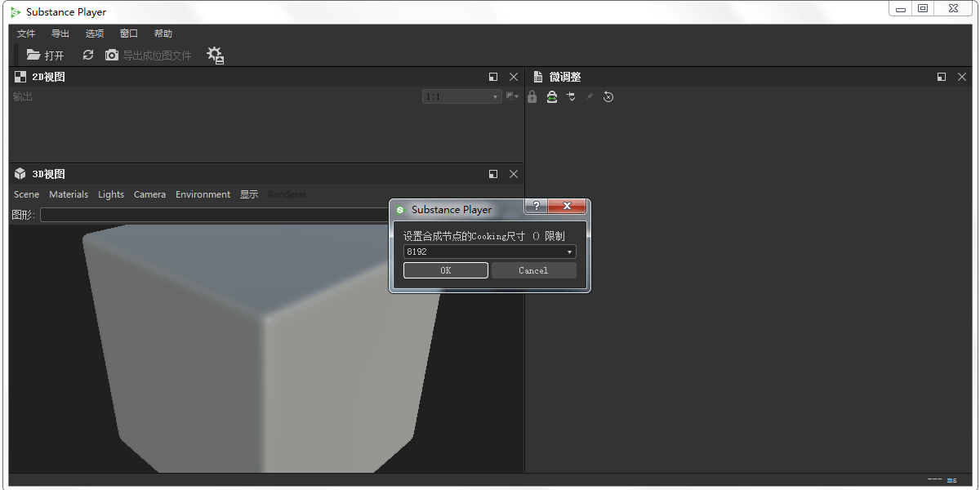Open the flag dropdown beside 1:1
Viewport: 980px width, 490px height.
click(512, 96)
